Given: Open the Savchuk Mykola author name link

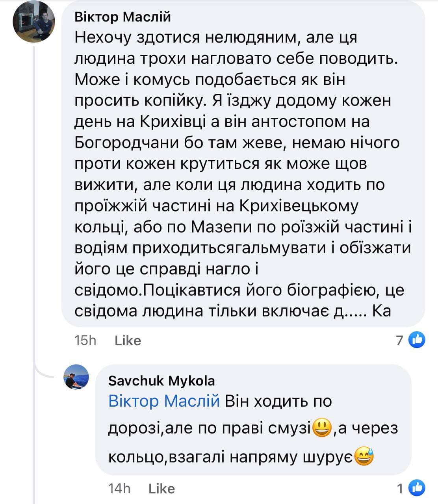Looking at the screenshot, I should click(161, 381).
